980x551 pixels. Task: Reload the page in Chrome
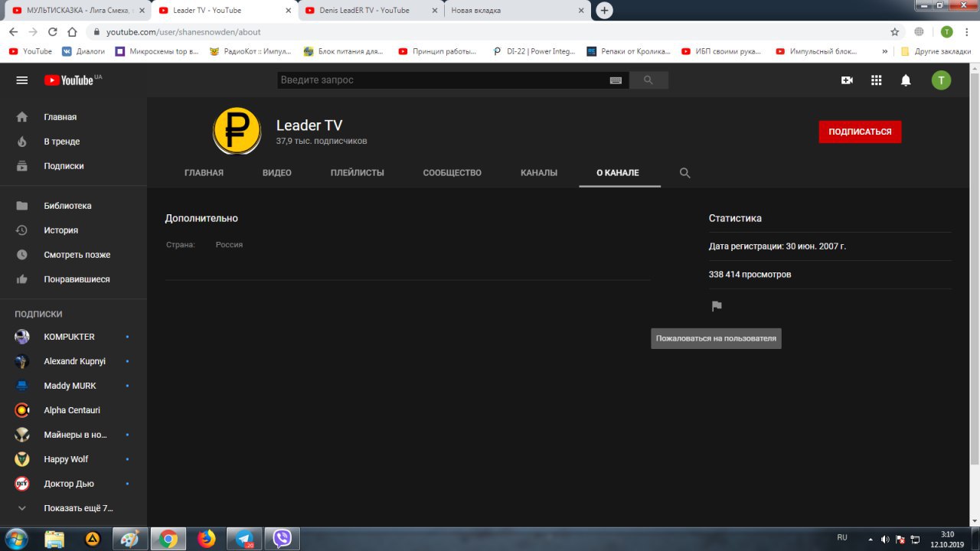pyautogui.click(x=53, y=32)
